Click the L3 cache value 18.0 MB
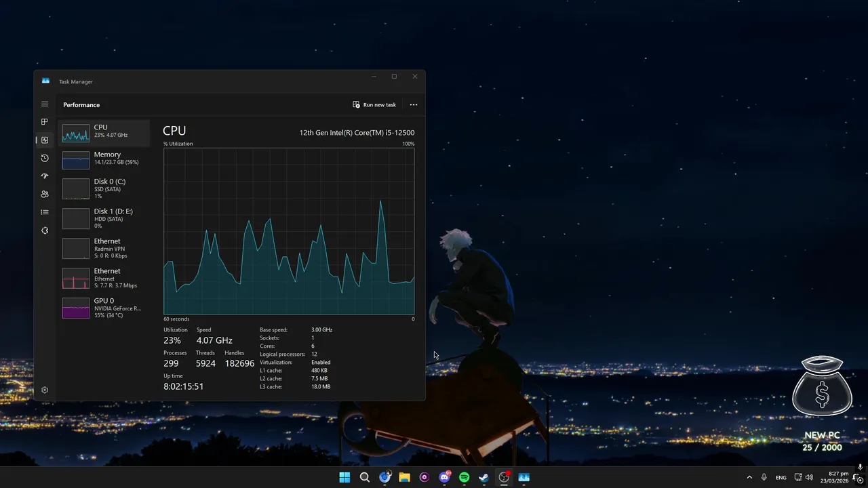Viewport: 868px width, 488px height. click(x=321, y=387)
